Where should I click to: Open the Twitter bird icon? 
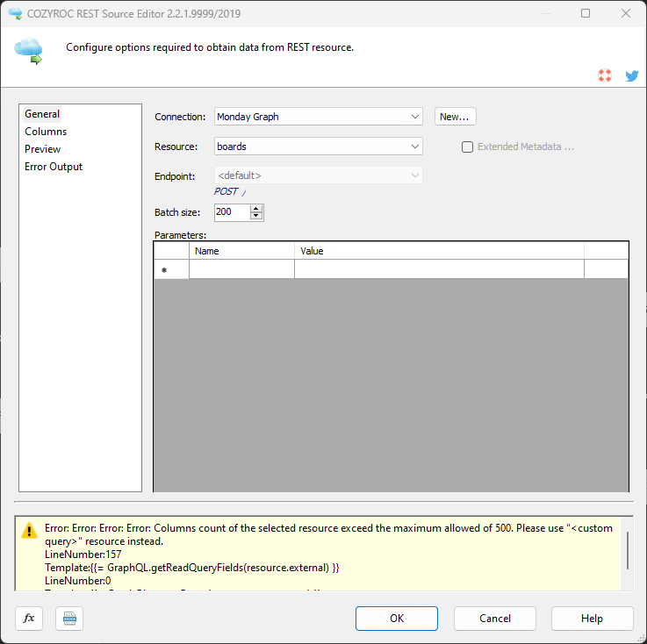pos(631,75)
